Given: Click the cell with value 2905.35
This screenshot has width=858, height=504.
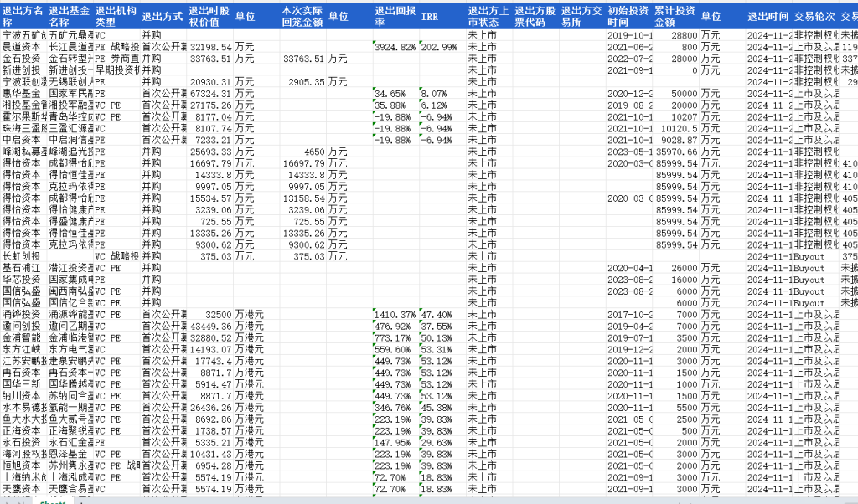Looking at the screenshot, I should point(302,82).
